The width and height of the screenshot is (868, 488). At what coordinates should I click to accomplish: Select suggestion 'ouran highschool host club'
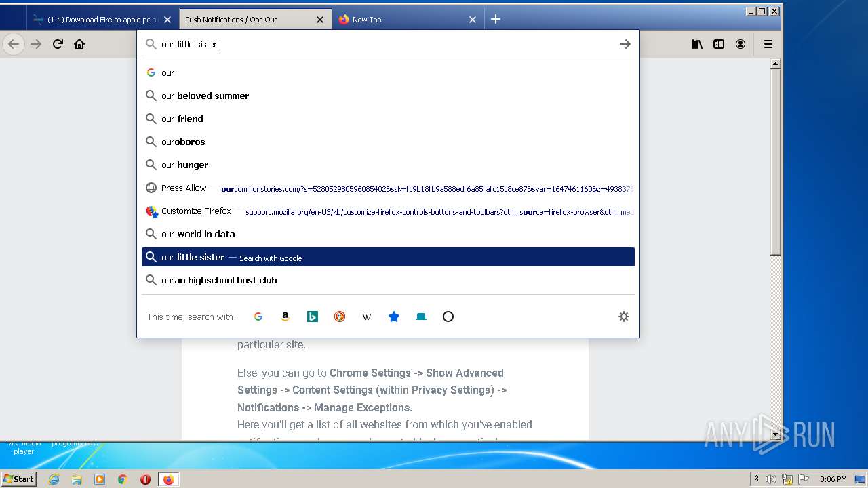click(388, 280)
